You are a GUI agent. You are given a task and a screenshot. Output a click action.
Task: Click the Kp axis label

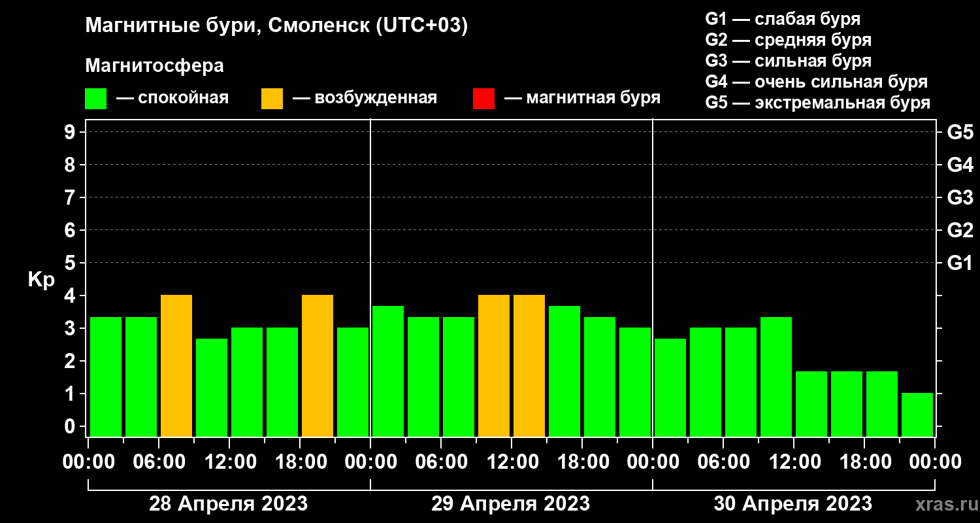pos(41,280)
